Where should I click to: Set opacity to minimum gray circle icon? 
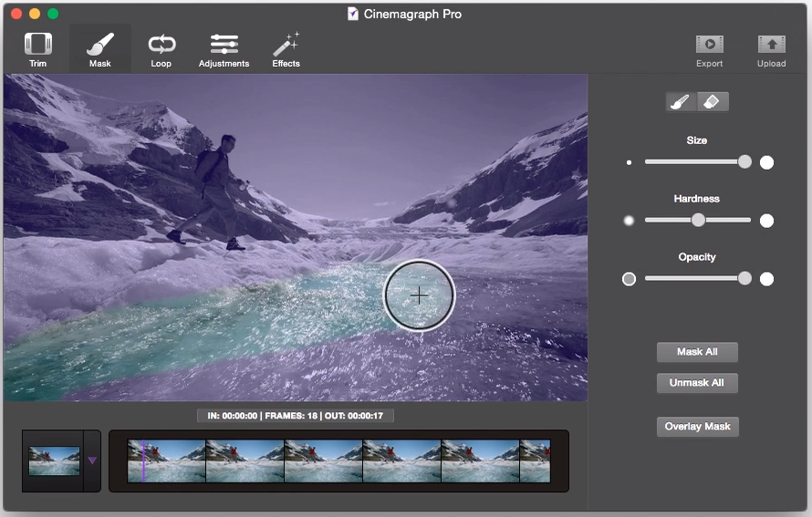[x=629, y=279]
